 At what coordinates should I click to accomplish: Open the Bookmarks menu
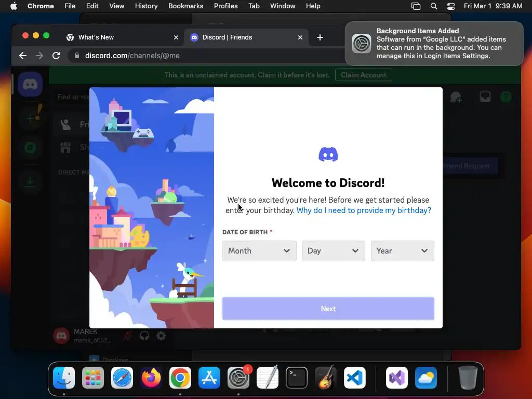[185, 6]
